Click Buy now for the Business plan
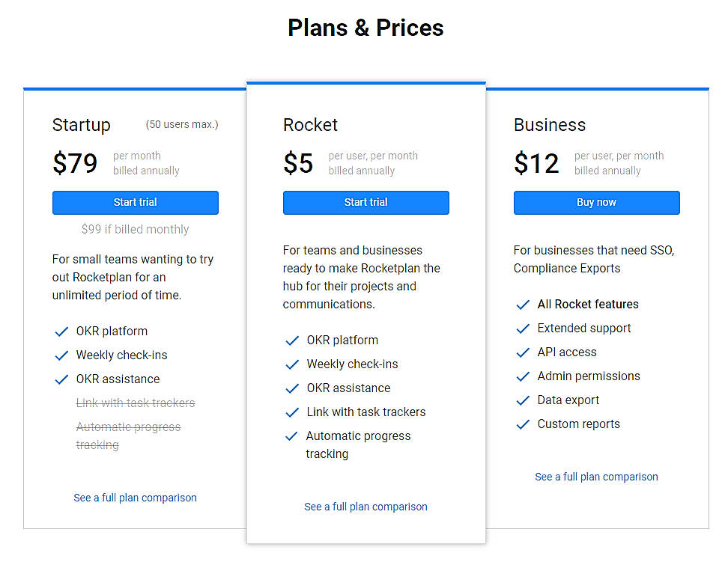The width and height of the screenshot is (728, 562). (x=596, y=202)
